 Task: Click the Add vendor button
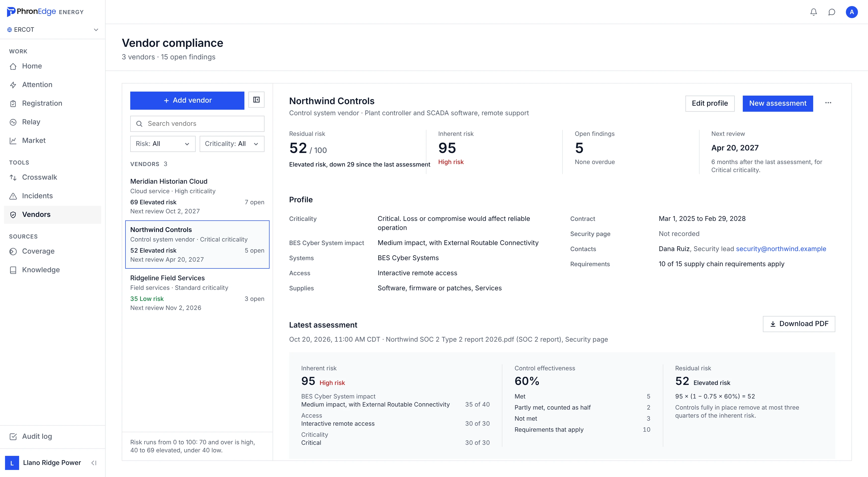point(187,100)
